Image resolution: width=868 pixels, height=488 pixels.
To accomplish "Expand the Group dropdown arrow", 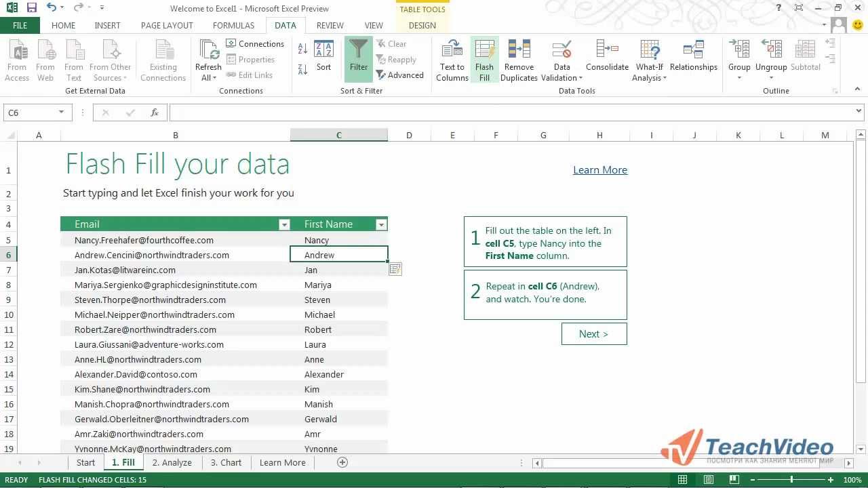I will tap(739, 78).
